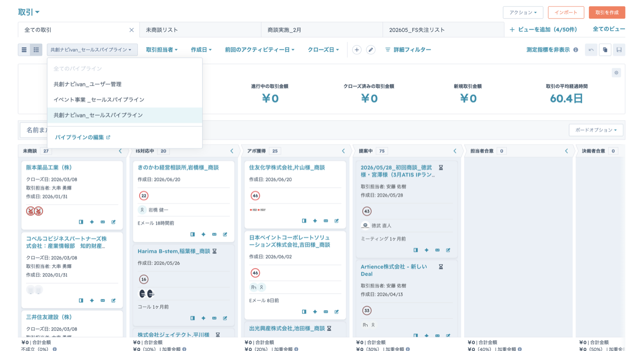The image size is (644, 351).
Task: Add note on 日本ペイント card
Action: tap(336, 312)
